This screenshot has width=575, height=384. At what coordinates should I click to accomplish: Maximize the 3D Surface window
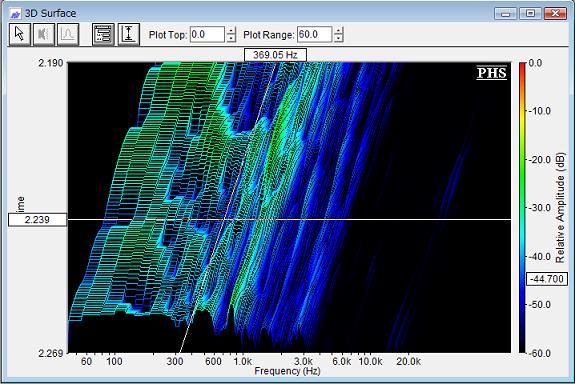530,14
